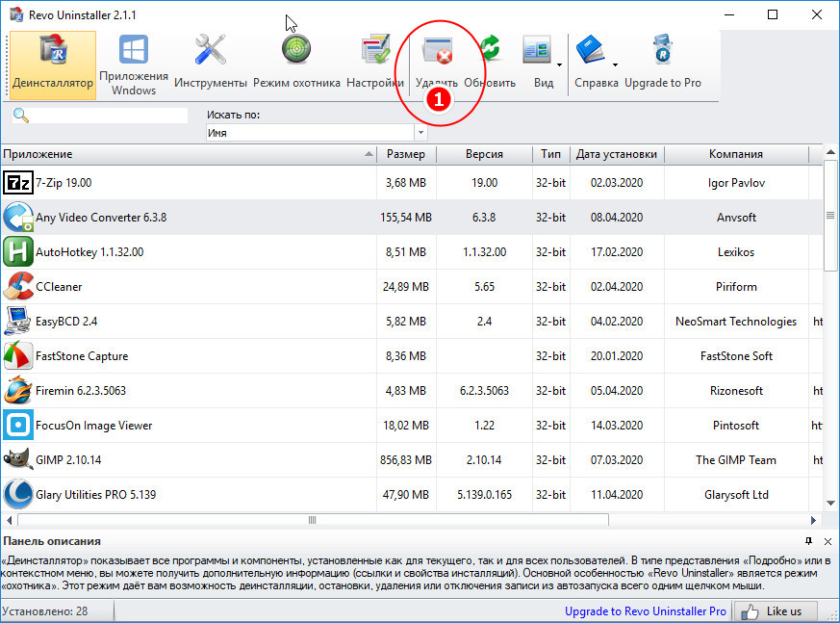
Task: Select the Any Video Converter icon
Action: click(18, 218)
